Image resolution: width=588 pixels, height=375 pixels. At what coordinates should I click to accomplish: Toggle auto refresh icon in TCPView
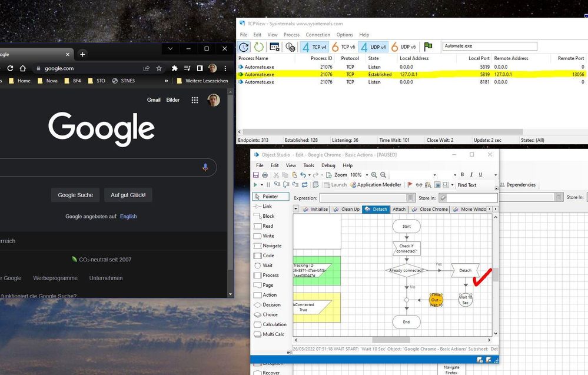click(x=244, y=47)
